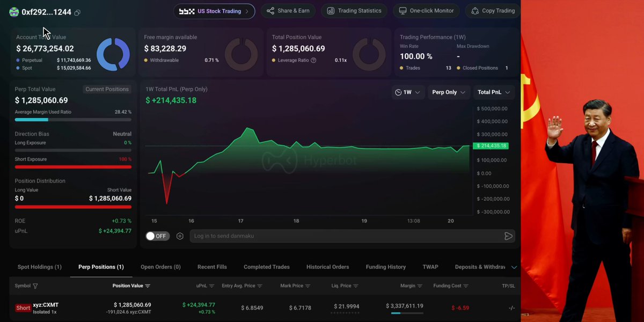Copy the wallet address 0xf292...1244

coord(77,12)
